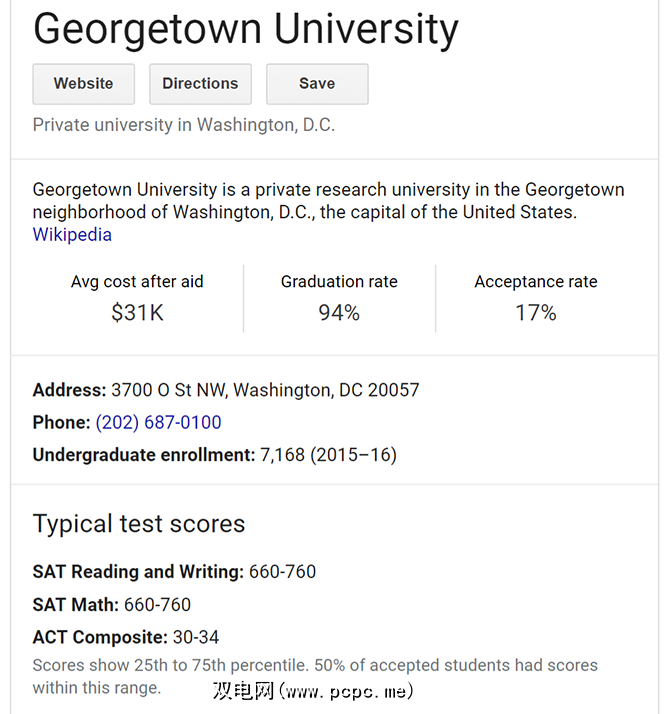
Task: Click the 'SAT Reading and Writing' label
Action: coord(138,572)
